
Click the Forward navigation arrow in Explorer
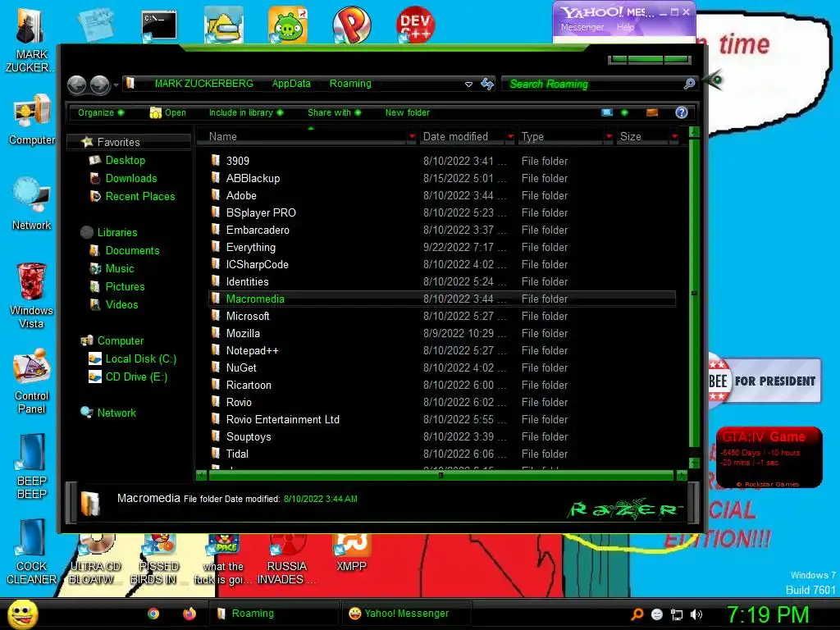[x=99, y=84]
